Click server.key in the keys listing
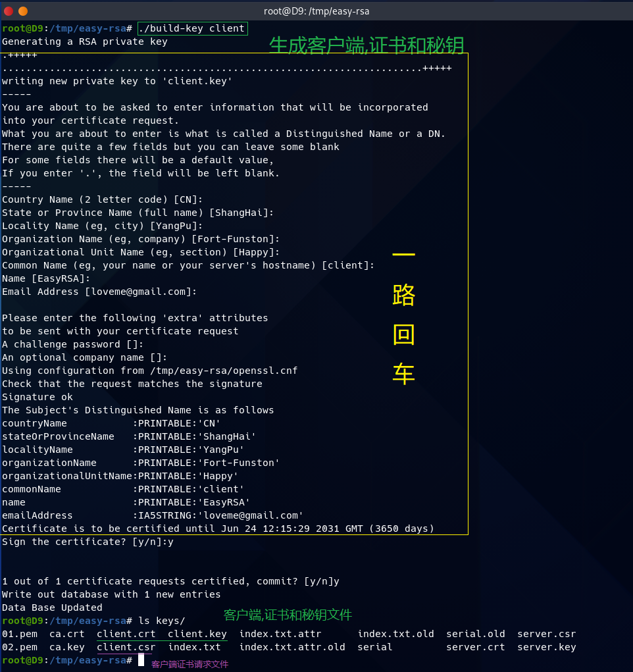Viewport: 633px width, 672px height. tap(546, 647)
